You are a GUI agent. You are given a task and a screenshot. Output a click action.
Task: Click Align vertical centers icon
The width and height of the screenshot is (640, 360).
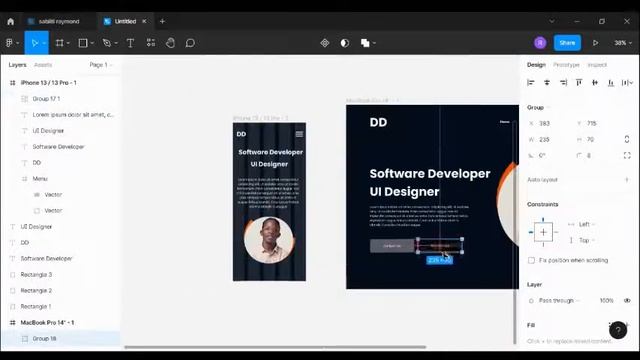(x=595, y=82)
